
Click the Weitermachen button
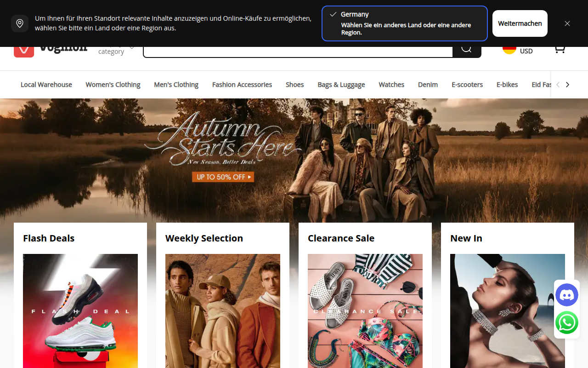(520, 23)
